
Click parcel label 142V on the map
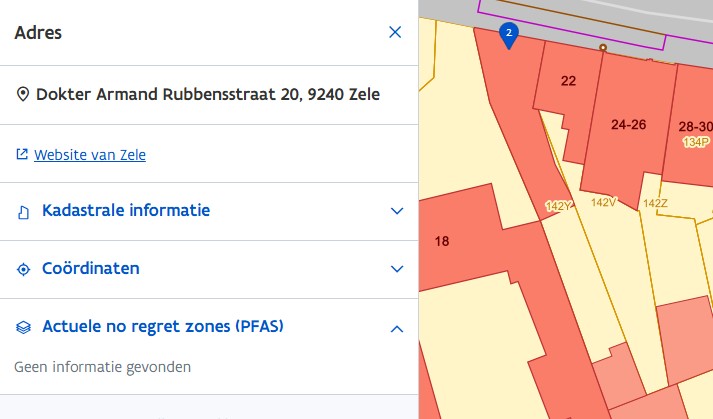pos(603,202)
